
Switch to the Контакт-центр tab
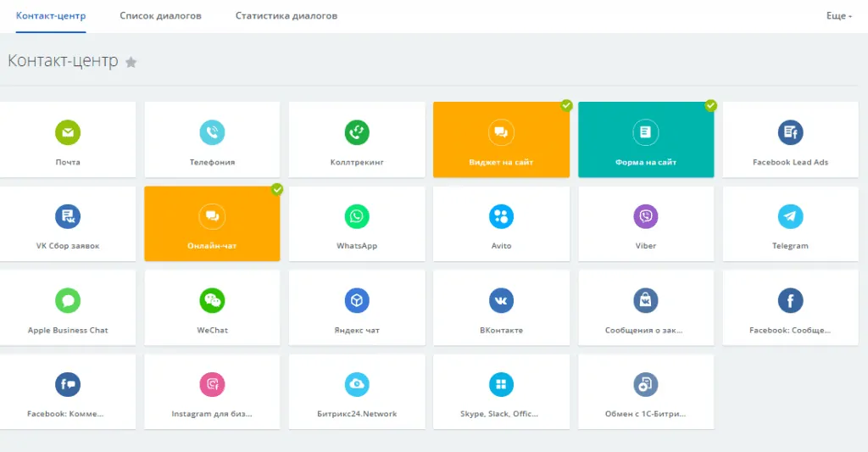point(51,15)
